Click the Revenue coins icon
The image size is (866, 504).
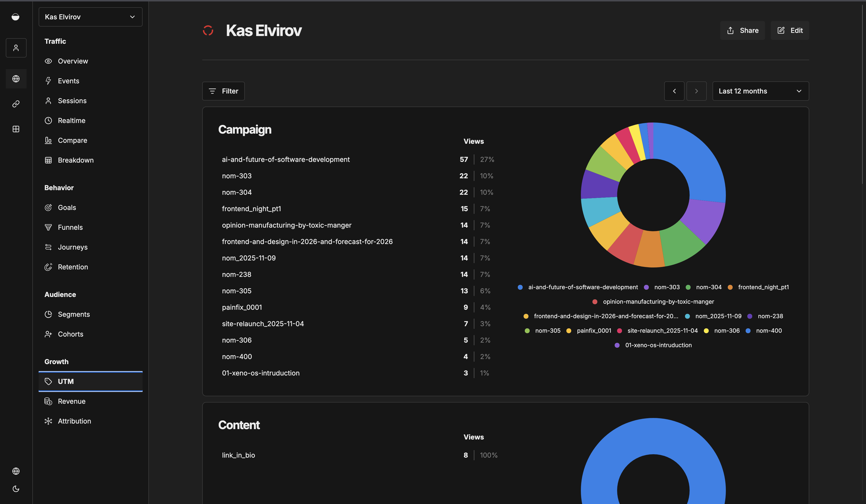(x=49, y=401)
